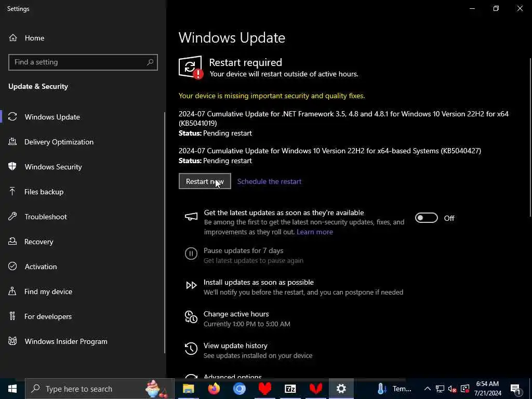
Task: Click the main pane vertical scrollbar
Action: [530, 137]
